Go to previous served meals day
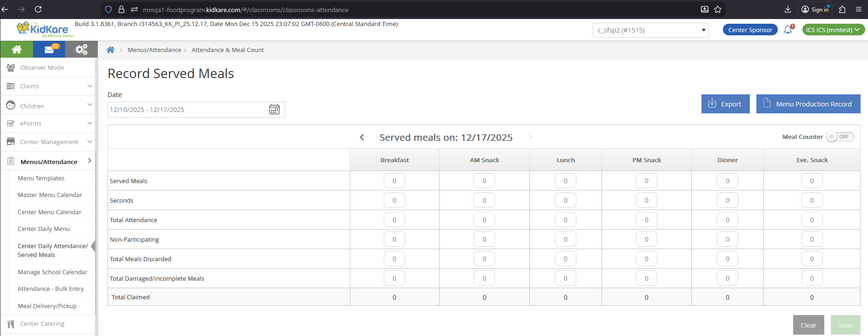The width and height of the screenshot is (868, 336). pos(362,138)
